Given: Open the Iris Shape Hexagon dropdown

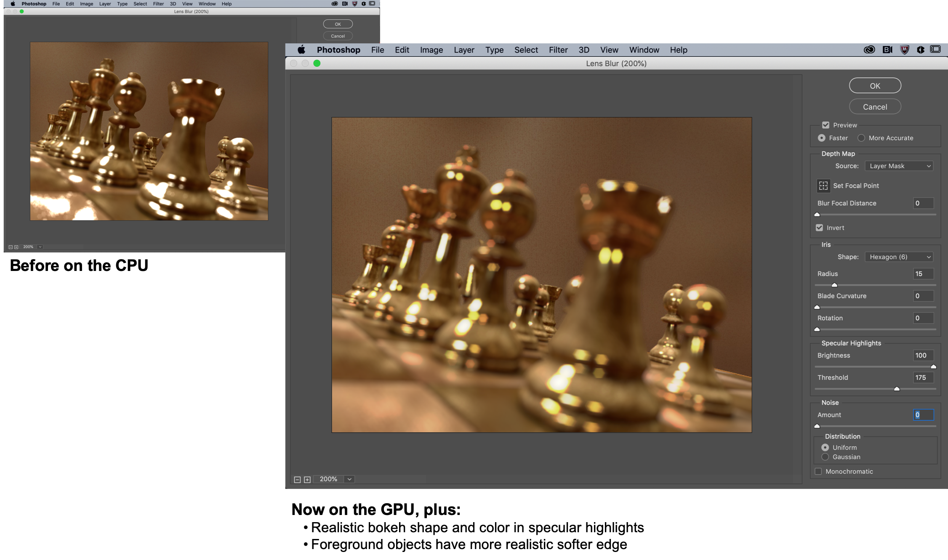Looking at the screenshot, I should [899, 257].
